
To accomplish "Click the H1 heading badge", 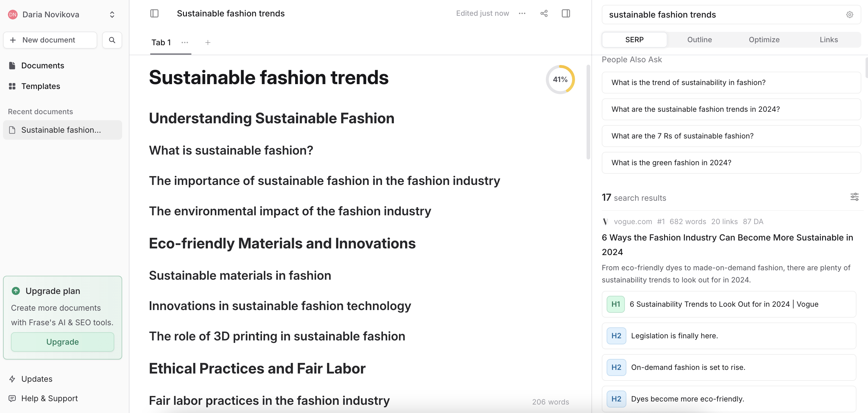I will click(616, 304).
